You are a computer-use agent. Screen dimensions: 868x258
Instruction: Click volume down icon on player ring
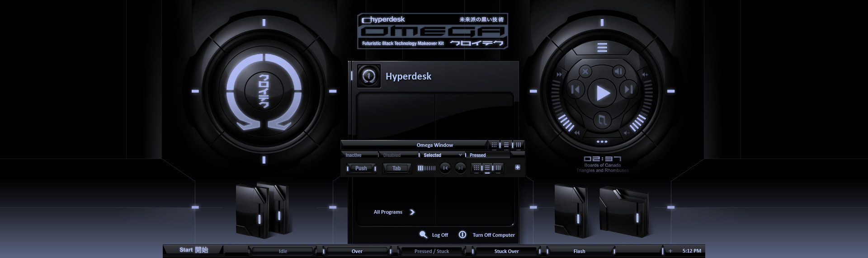627,133
